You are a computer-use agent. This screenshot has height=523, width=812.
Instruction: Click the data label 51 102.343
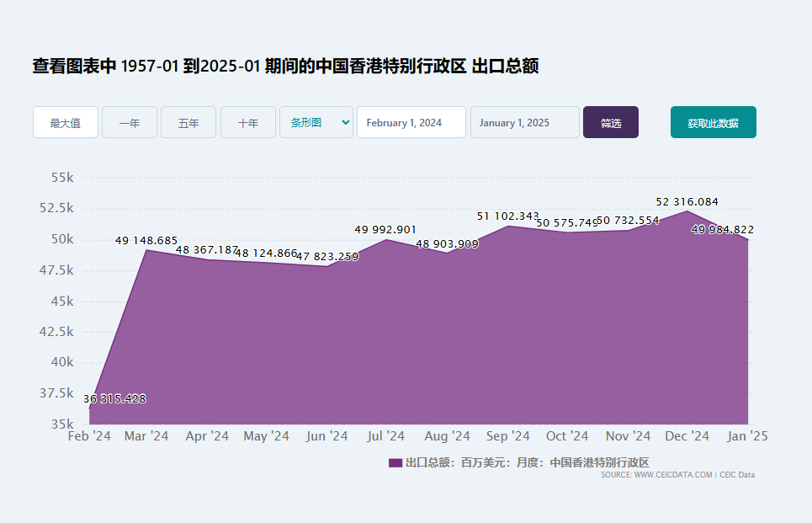point(509,216)
